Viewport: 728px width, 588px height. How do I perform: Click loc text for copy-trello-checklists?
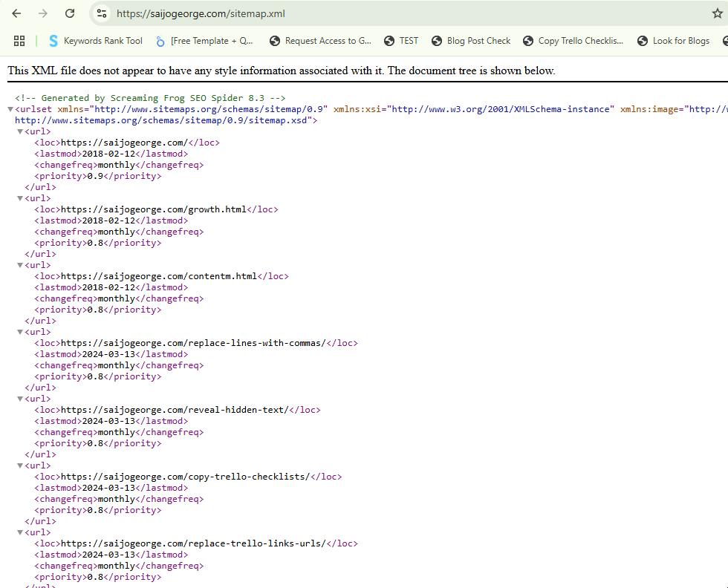click(x=186, y=477)
